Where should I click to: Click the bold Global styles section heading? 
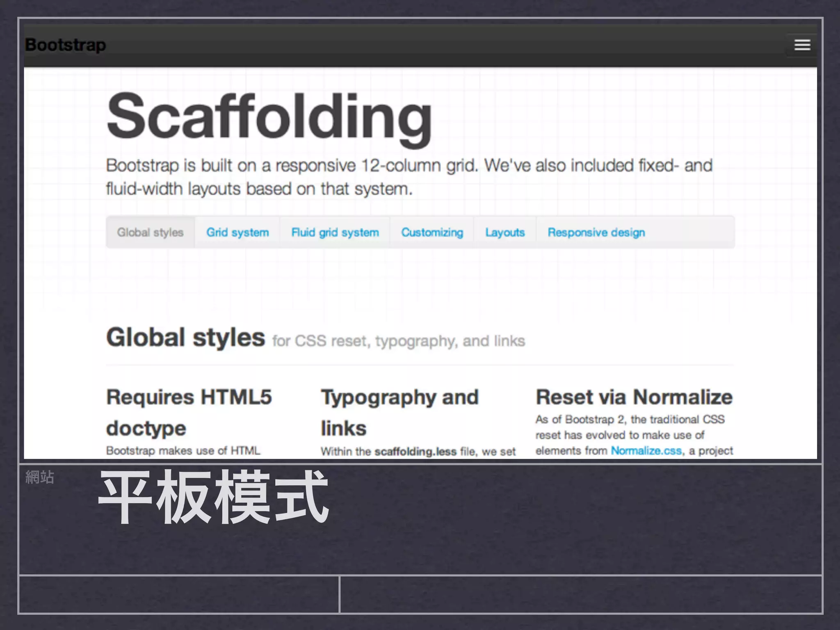click(185, 337)
